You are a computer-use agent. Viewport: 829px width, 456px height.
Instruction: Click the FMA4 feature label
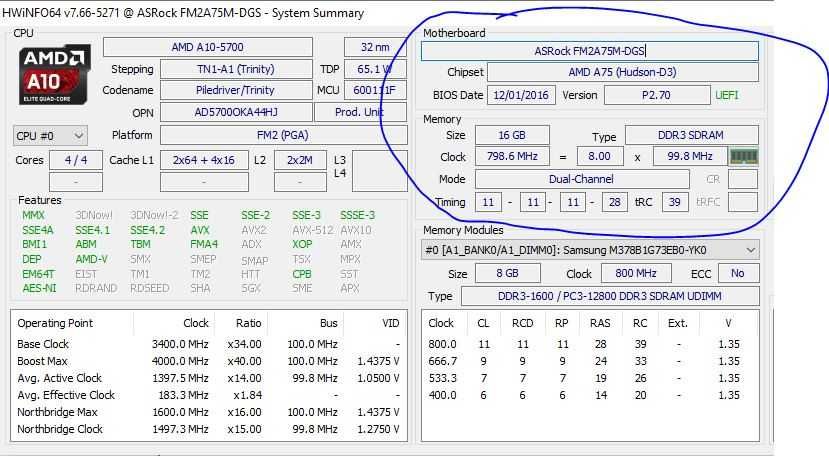tap(204, 244)
